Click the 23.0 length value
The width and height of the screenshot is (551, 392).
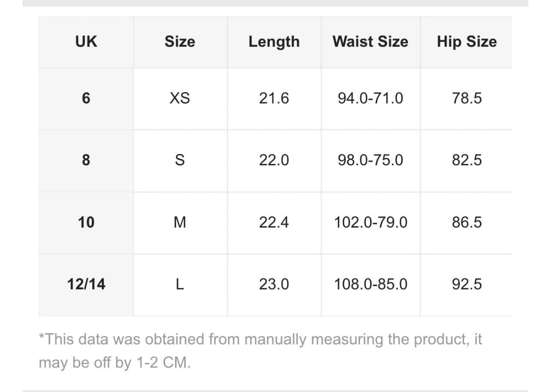coord(274,285)
